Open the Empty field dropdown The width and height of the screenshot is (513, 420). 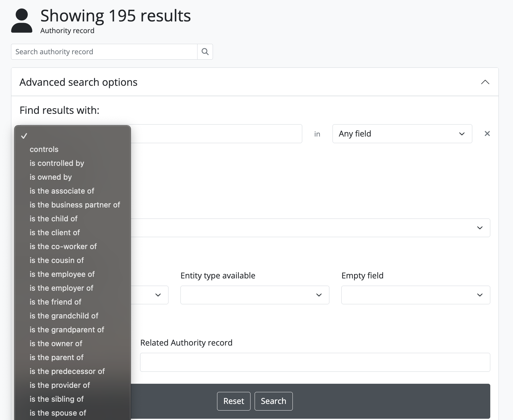(416, 295)
